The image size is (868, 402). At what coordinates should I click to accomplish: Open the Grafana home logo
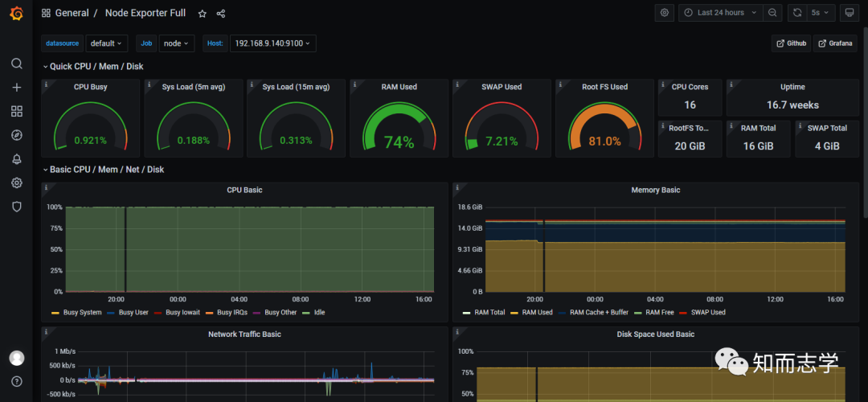[x=17, y=14]
